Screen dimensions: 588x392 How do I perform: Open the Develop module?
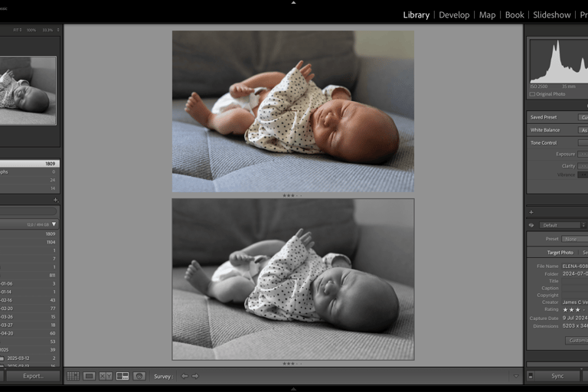click(454, 15)
